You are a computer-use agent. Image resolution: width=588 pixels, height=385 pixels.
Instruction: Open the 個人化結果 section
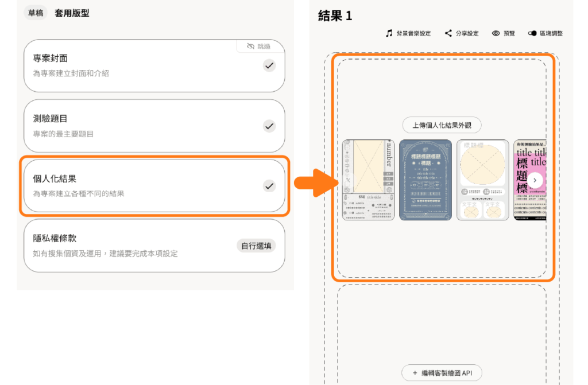pos(154,186)
